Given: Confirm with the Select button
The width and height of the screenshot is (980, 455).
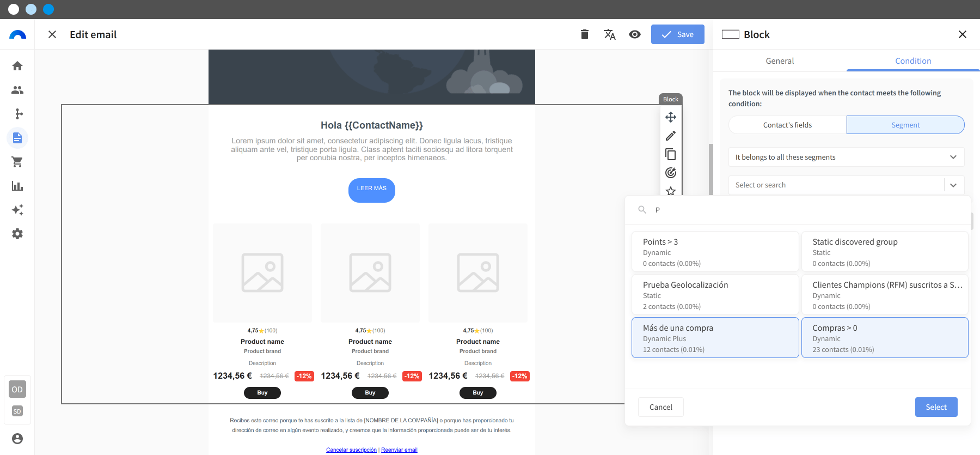Looking at the screenshot, I should click(936, 407).
